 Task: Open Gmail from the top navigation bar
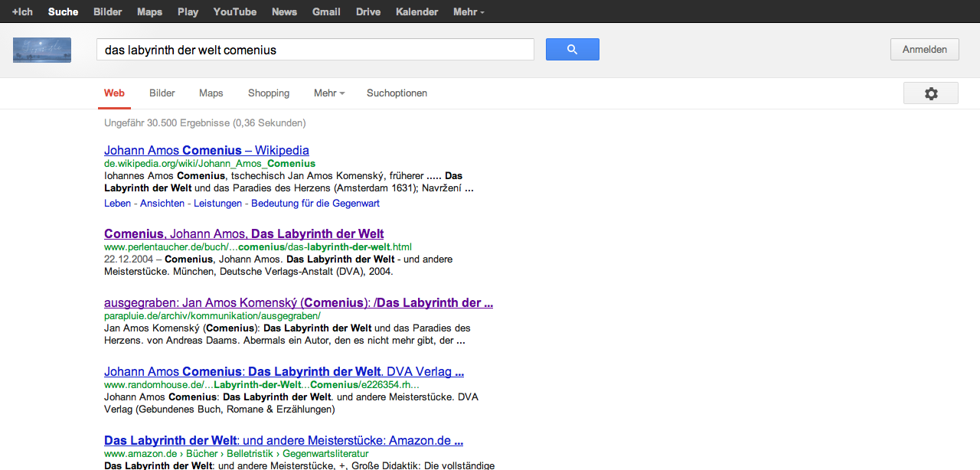pos(326,11)
